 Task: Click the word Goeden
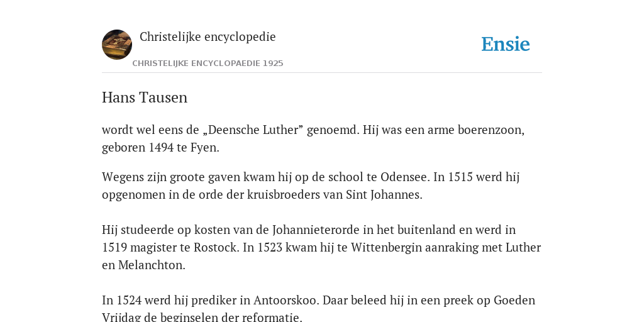click(514, 301)
